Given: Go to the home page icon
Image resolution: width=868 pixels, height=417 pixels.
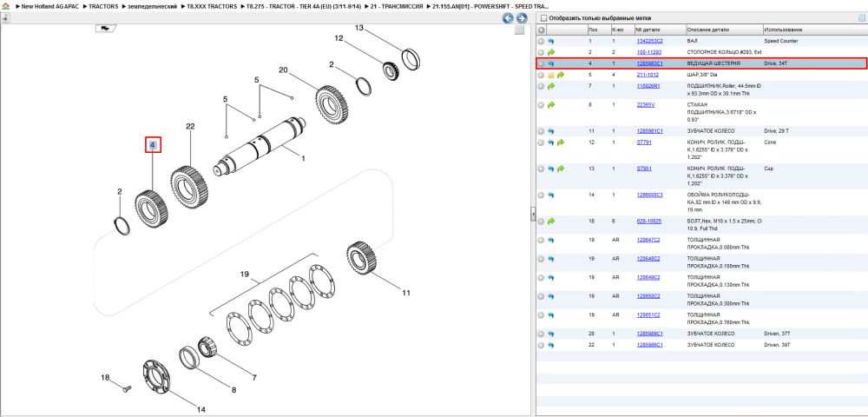Looking at the screenshot, I should tap(5, 7).
